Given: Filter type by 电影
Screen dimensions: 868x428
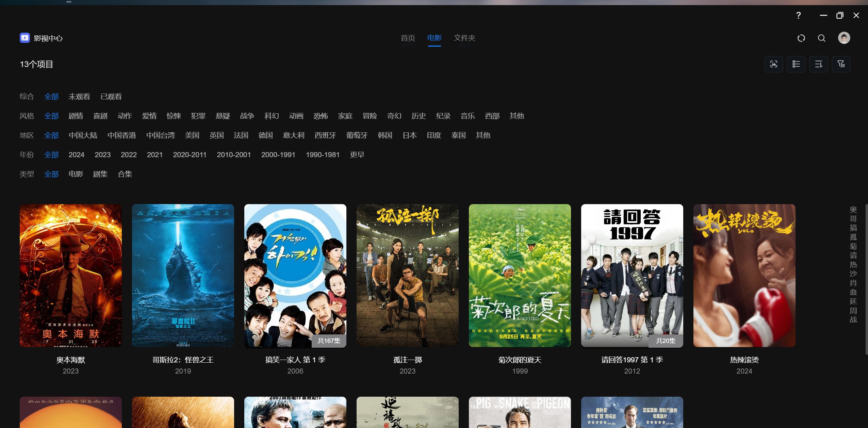Looking at the screenshot, I should click(76, 174).
